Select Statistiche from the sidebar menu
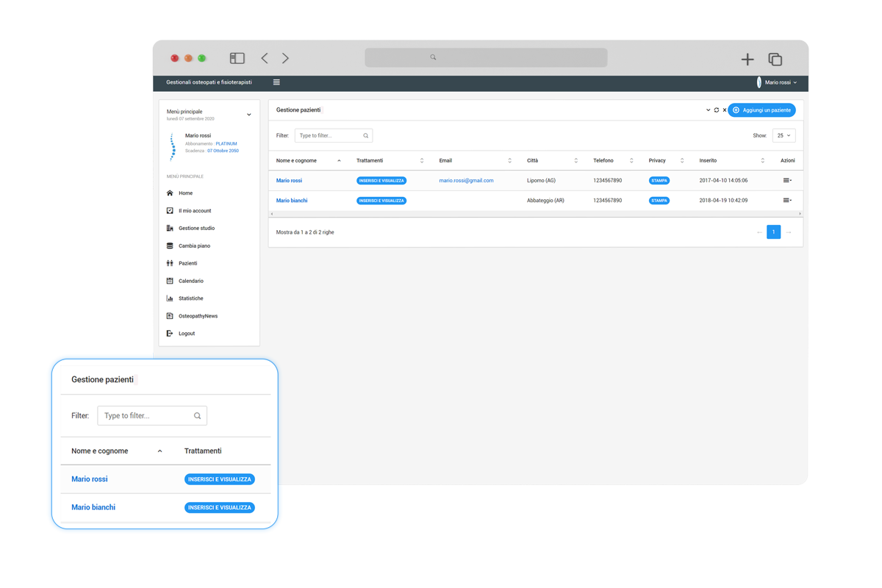The image size is (882, 588). click(190, 298)
